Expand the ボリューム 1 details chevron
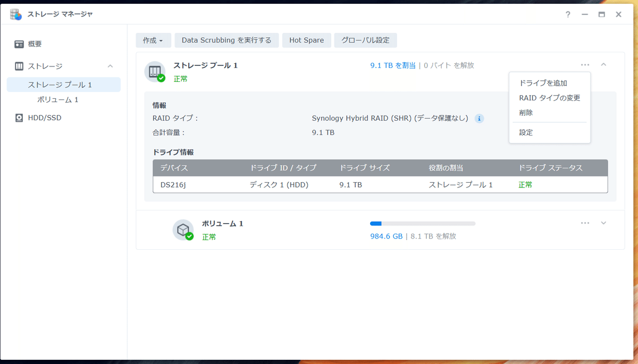638x364 pixels. [603, 223]
